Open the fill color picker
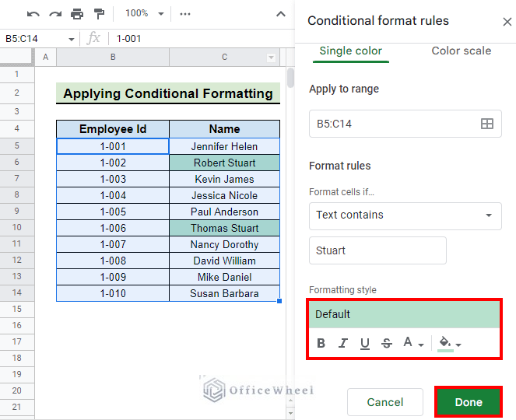 450,344
